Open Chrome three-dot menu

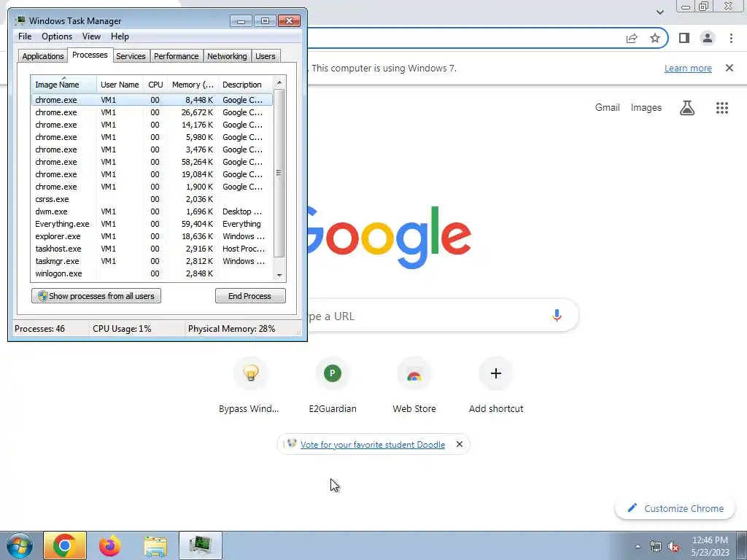pyautogui.click(x=731, y=38)
